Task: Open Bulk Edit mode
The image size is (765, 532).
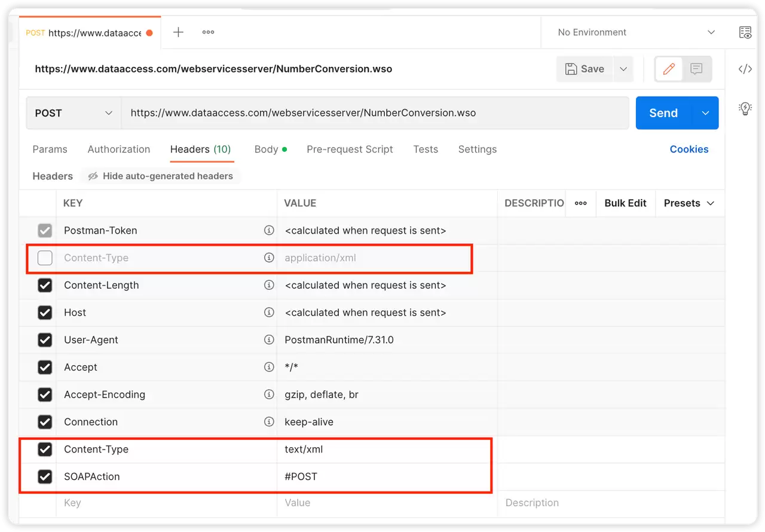Action: (x=625, y=203)
